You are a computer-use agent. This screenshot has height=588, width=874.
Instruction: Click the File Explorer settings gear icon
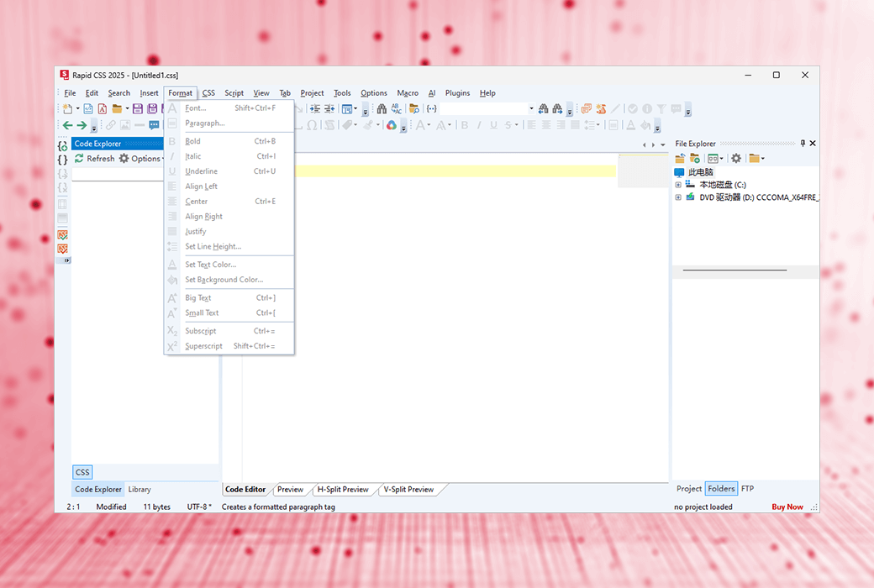pos(736,158)
